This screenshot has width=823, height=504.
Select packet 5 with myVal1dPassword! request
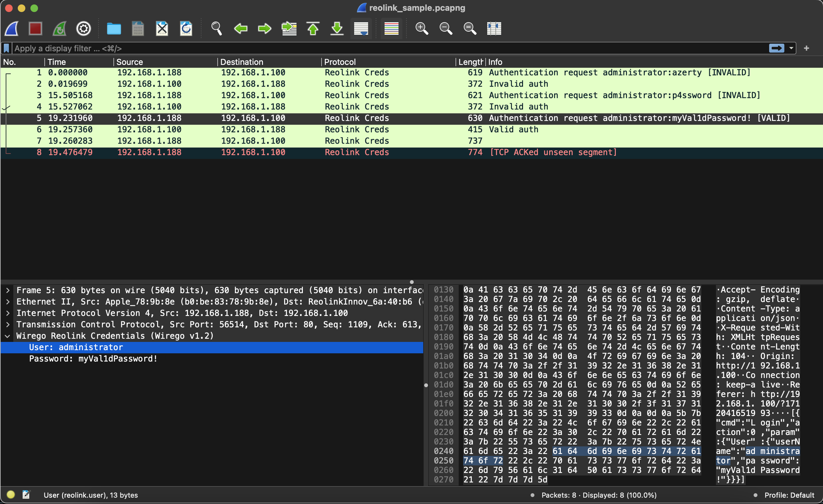coord(411,118)
